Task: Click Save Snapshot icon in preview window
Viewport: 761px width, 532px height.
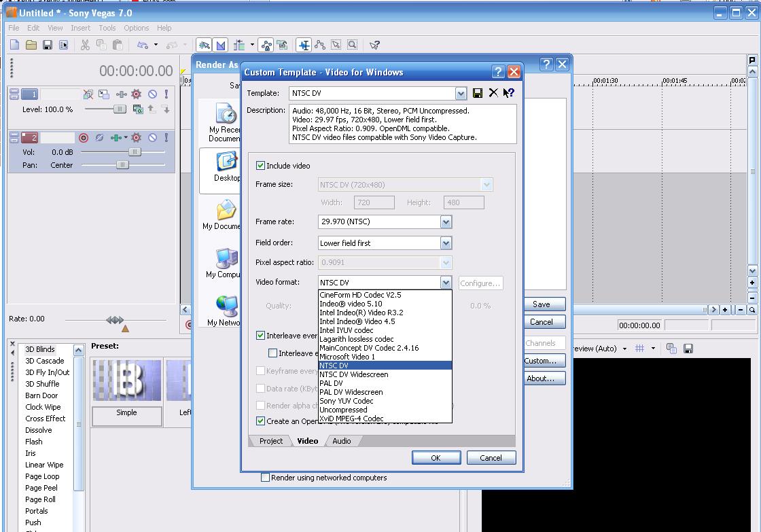Action: [x=688, y=349]
